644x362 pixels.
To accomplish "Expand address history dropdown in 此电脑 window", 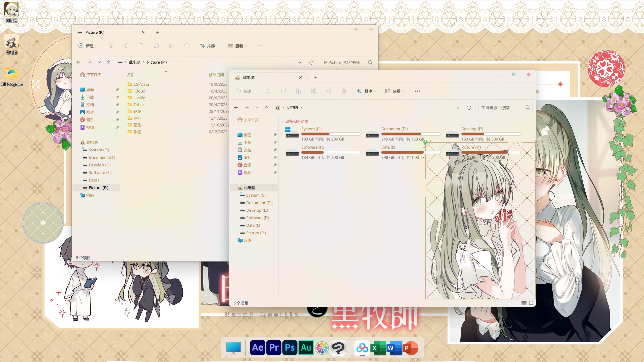I will 457,108.
